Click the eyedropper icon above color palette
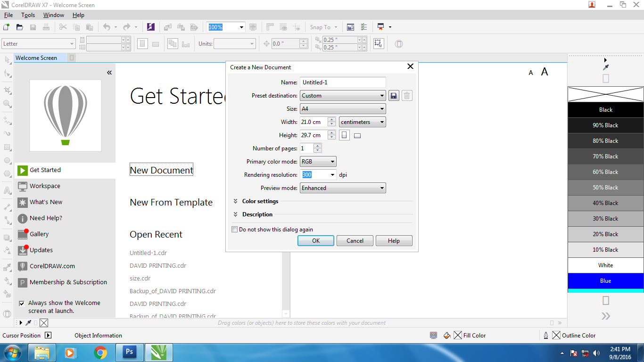 [x=606, y=68]
